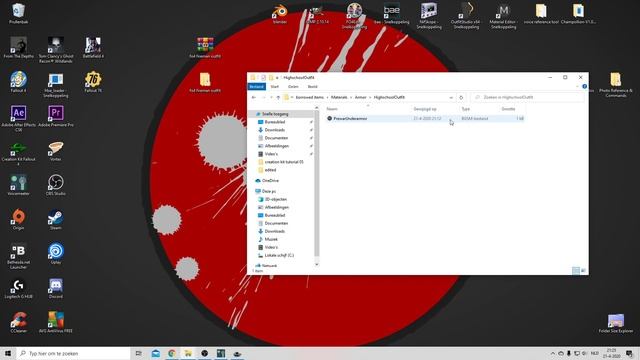Select the AVG AntiVirus FREE icon
The width and height of the screenshot is (640, 360).
pyautogui.click(x=56, y=322)
